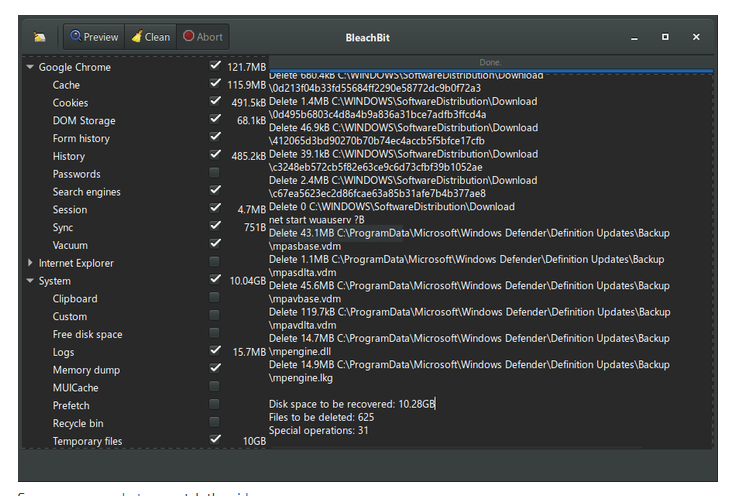Select the Temporary files tree item
734x496 pixels.
pyautogui.click(x=87, y=441)
